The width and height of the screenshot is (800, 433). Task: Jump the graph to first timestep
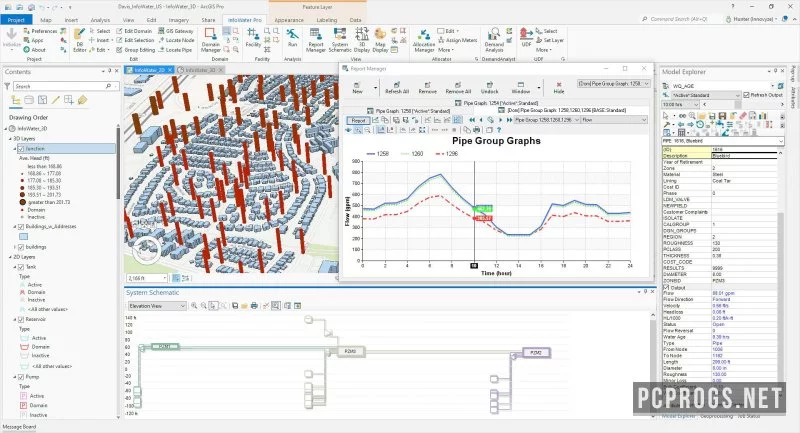coord(472,120)
